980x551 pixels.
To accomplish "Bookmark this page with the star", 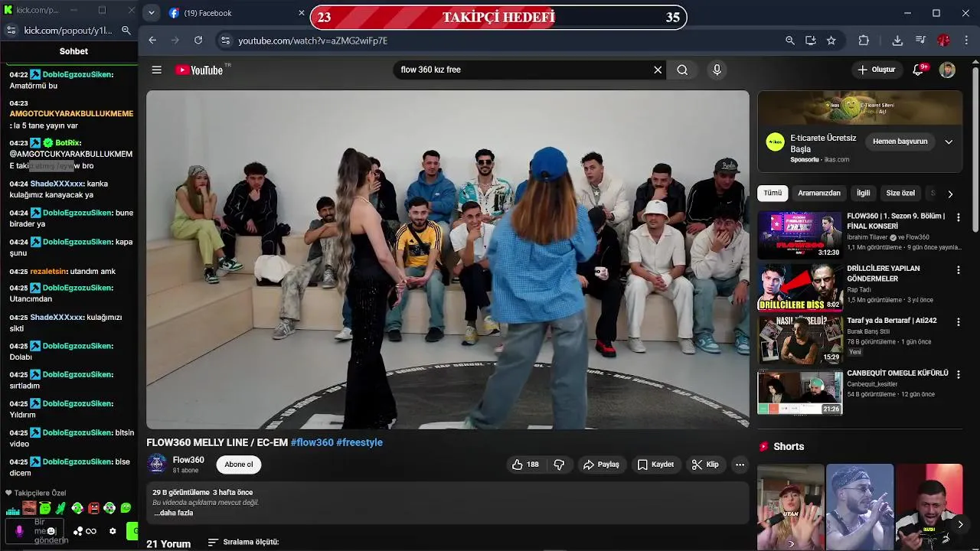I will (831, 41).
